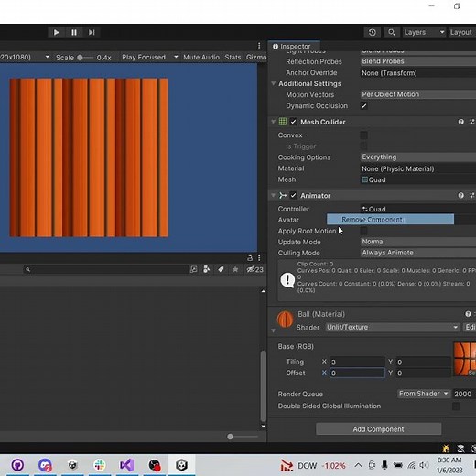
Task: Click the Offset Y field
Action: coord(424,373)
